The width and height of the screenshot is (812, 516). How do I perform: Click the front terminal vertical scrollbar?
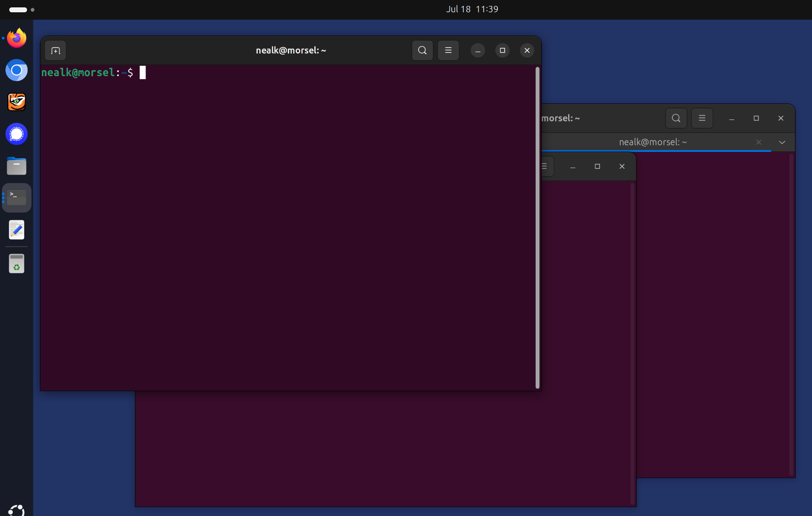(x=537, y=227)
